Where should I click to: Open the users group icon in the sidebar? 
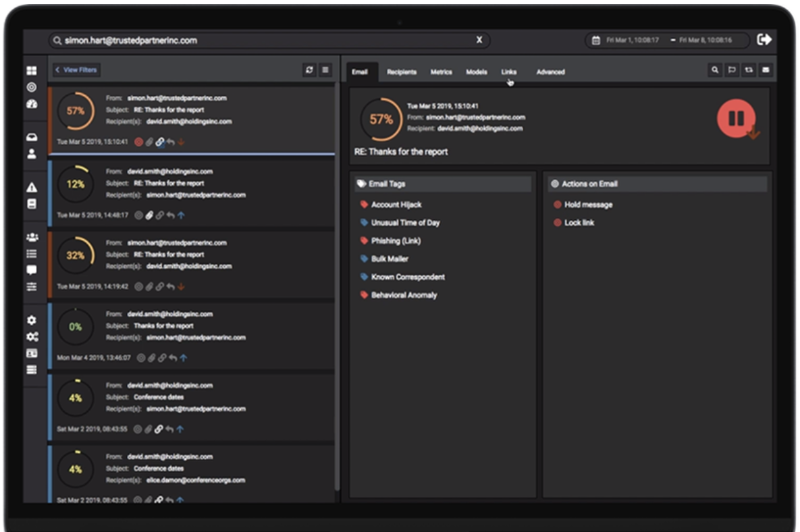[x=32, y=238]
